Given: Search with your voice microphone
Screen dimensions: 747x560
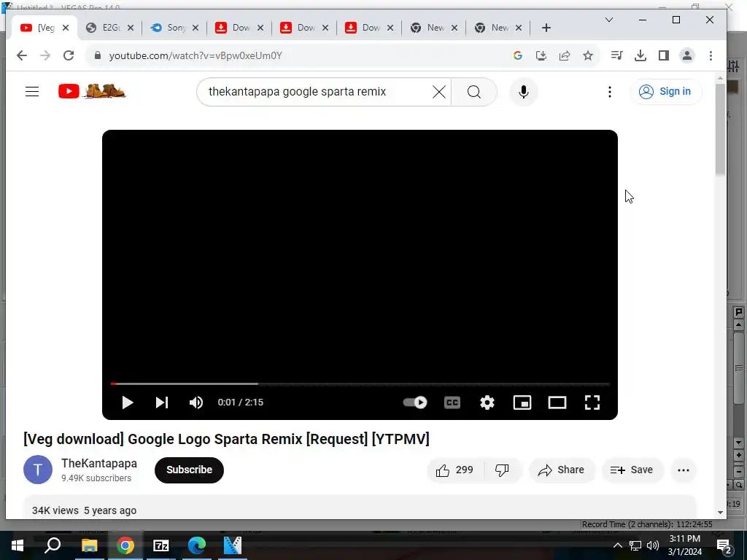Looking at the screenshot, I should point(524,92).
